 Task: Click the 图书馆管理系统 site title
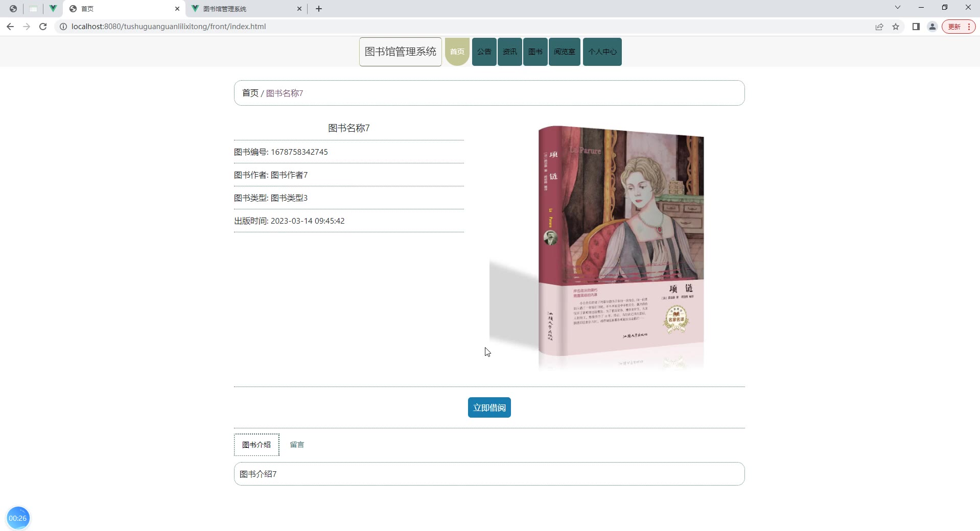click(401, 52)
